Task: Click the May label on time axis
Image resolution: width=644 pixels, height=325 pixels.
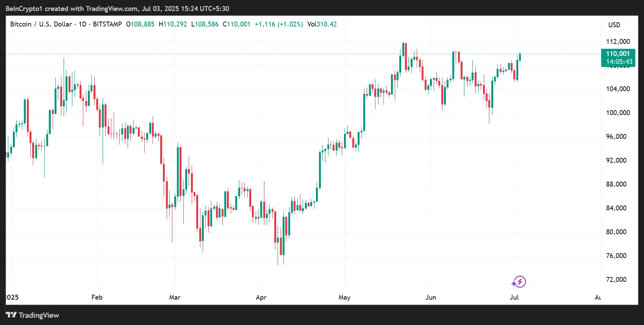Action: [344, 297]
